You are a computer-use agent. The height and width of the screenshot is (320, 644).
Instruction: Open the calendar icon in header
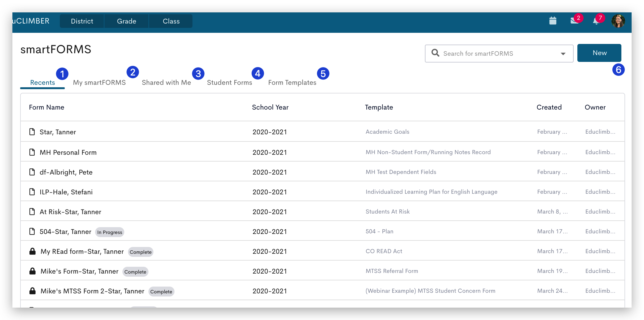(553, 21)
